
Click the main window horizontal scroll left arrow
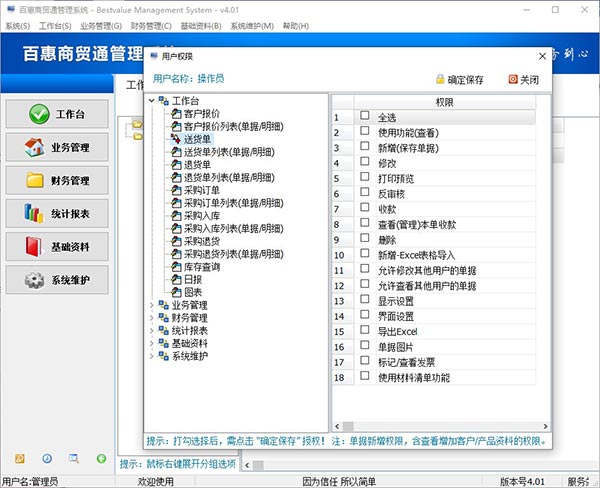[247, 465]
